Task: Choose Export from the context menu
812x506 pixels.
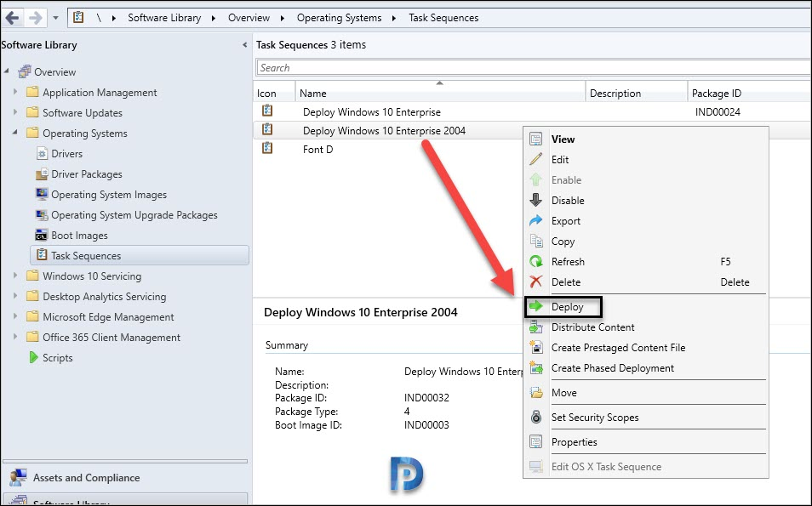Action: 646,221
